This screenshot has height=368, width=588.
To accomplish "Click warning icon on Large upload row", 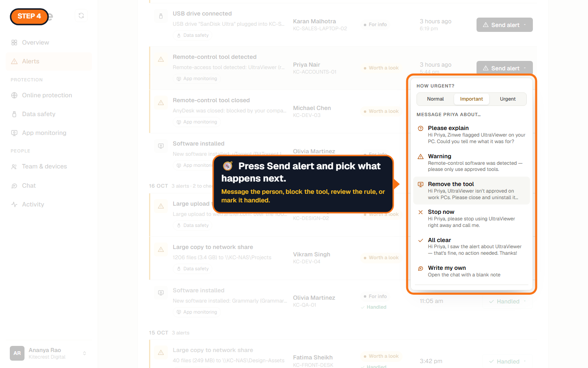I will [161, 206].
